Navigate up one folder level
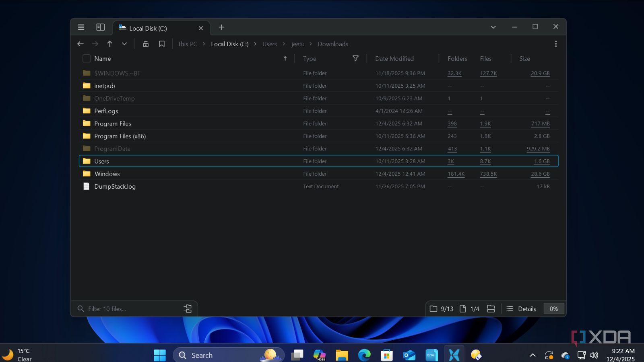Screen dimensions: 644x362 tap(109, 44)
